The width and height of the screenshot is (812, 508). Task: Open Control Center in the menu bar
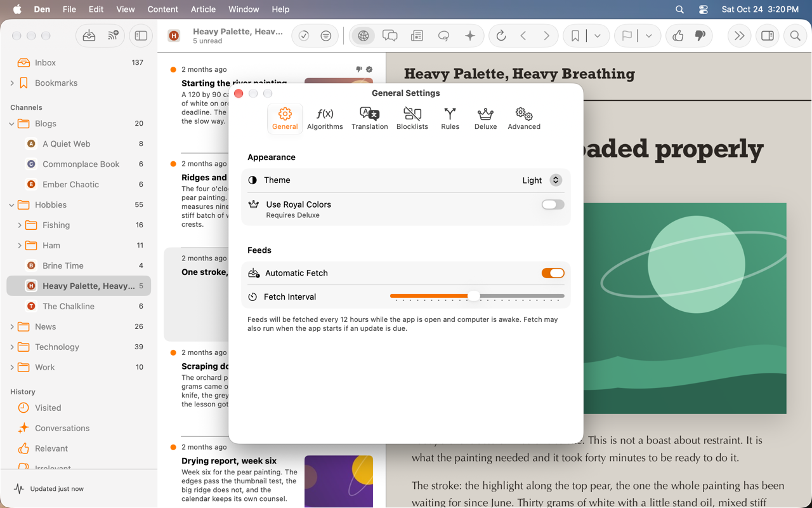[704, 9]
